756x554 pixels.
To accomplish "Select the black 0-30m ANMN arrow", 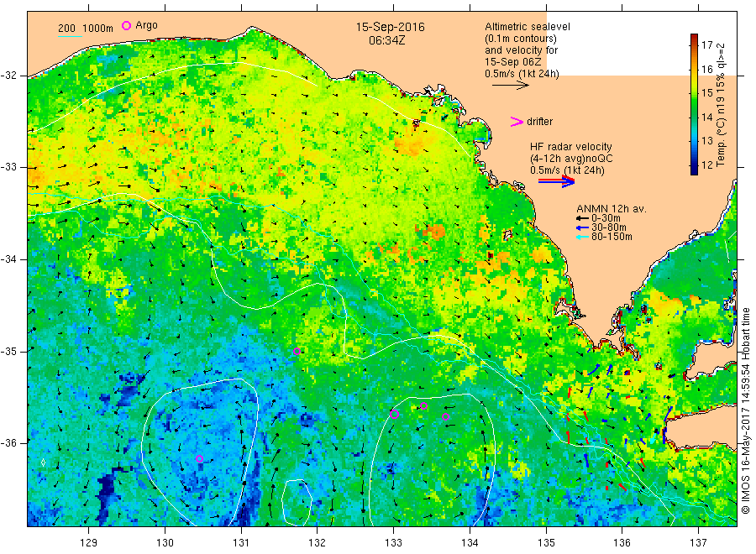I will point(582,218).
